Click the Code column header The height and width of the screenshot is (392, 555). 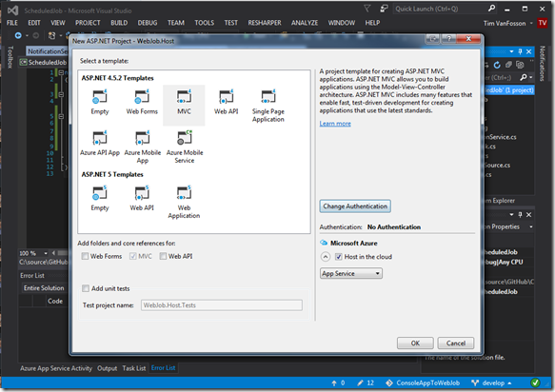tap(55, 301)
